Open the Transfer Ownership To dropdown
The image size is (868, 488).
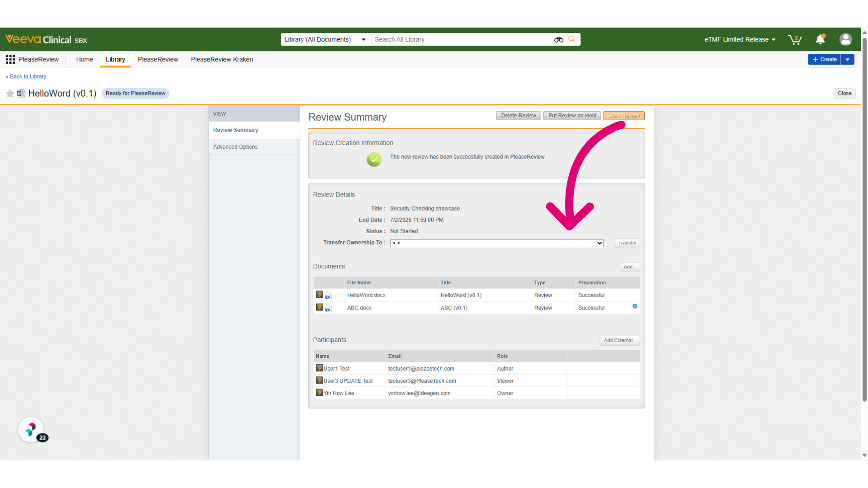pyautogui.click(x=497, y=243)
